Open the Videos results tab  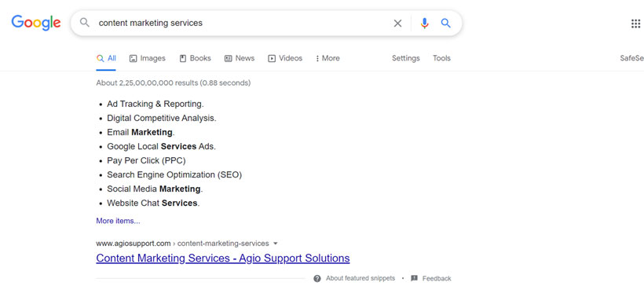point(285,58)
